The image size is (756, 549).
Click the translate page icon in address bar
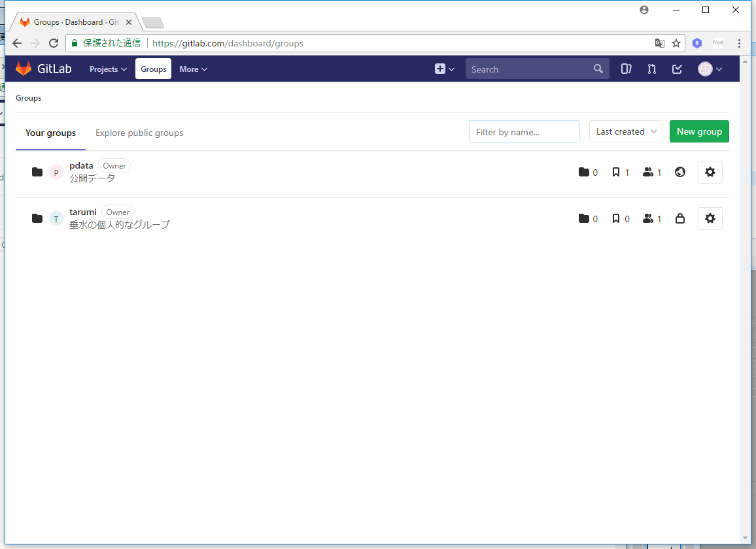tap(660, 43)
